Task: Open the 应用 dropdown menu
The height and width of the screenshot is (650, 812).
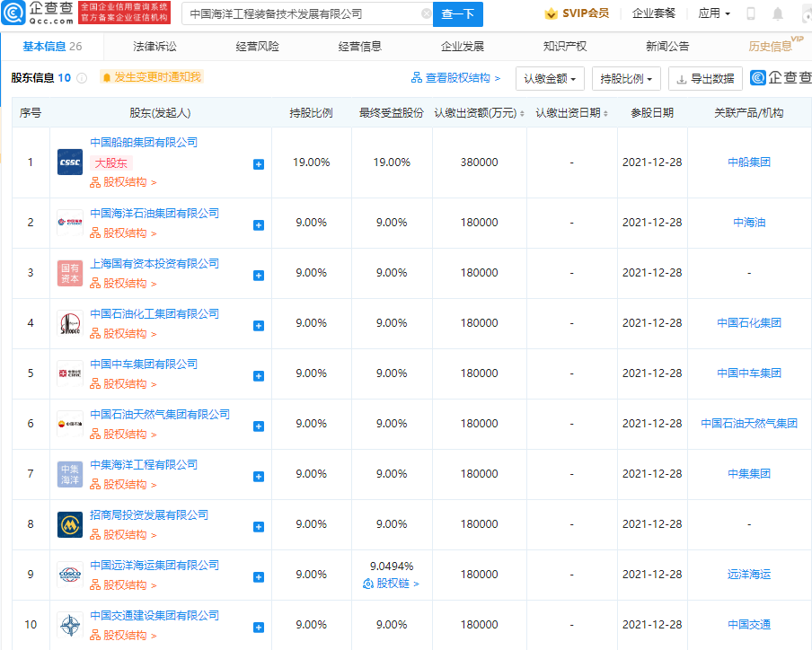Action: (714, 14)
